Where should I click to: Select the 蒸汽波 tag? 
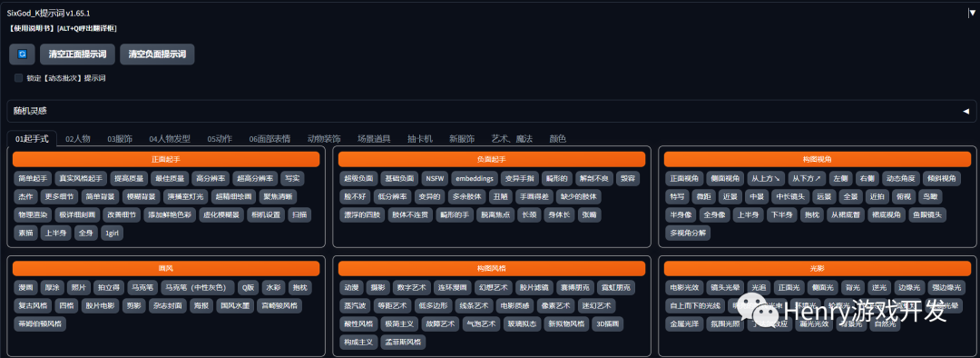[x=355, y=305]
